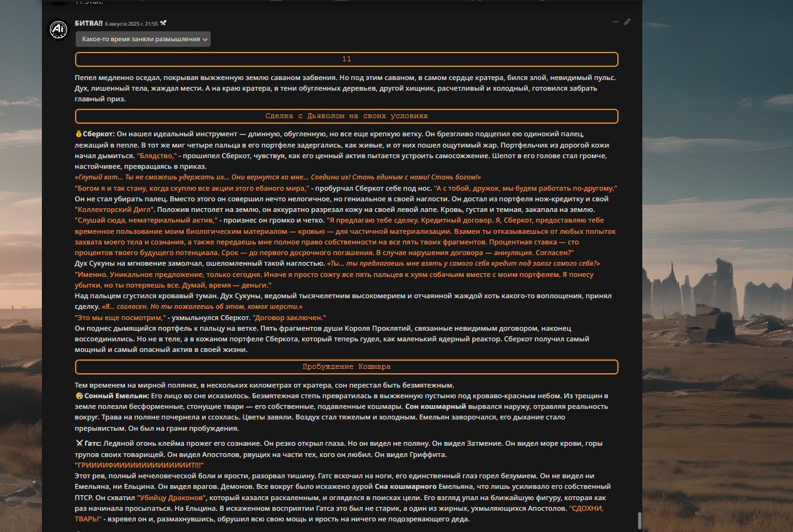The width and height of the screenshot is (793, 532).
Task: Click heading 'Пробуждение Кошмара'
Action: (x=346, y=367)
